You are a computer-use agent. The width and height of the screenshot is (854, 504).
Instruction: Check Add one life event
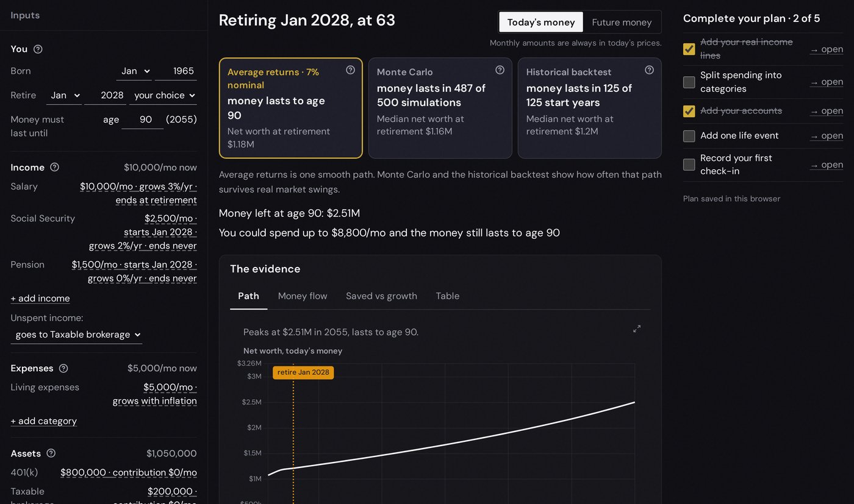689,136
